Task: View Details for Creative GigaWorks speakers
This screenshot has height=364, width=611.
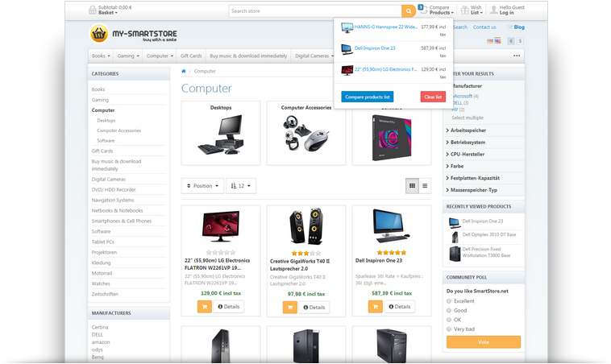Action: pos(314,307)
